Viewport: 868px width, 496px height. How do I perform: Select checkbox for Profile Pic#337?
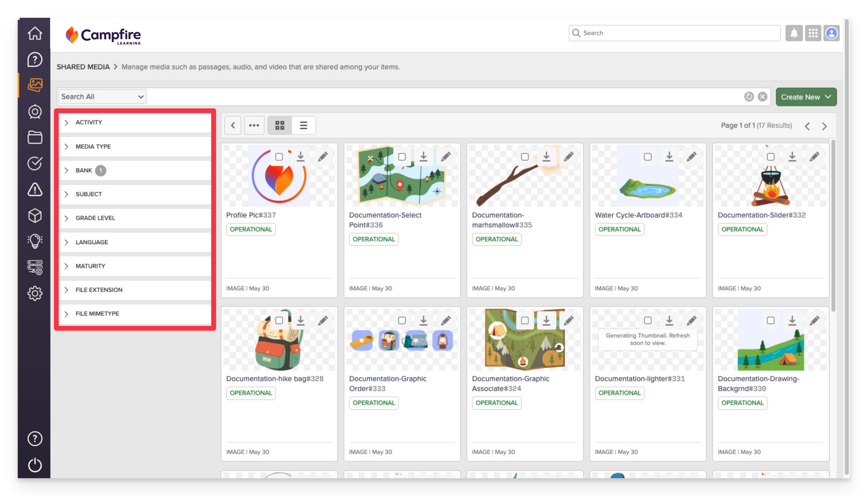tap(279, 157)
